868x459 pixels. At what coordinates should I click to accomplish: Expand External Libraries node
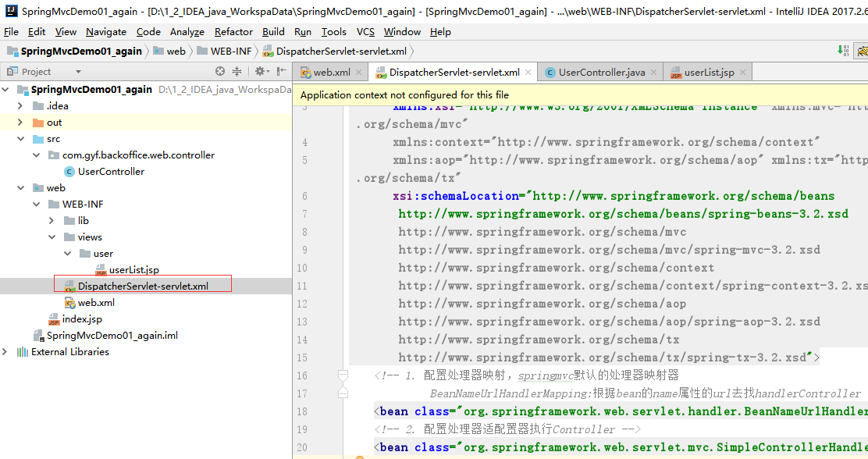tap(5, 352)
